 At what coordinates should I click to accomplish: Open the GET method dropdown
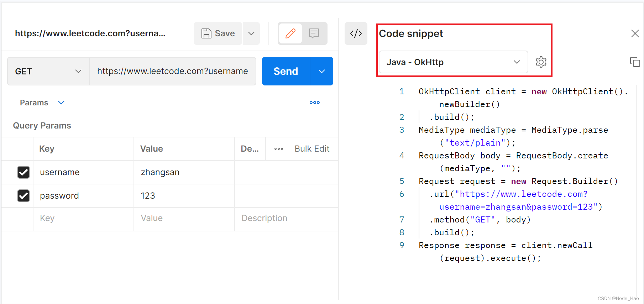coord(48,71)
